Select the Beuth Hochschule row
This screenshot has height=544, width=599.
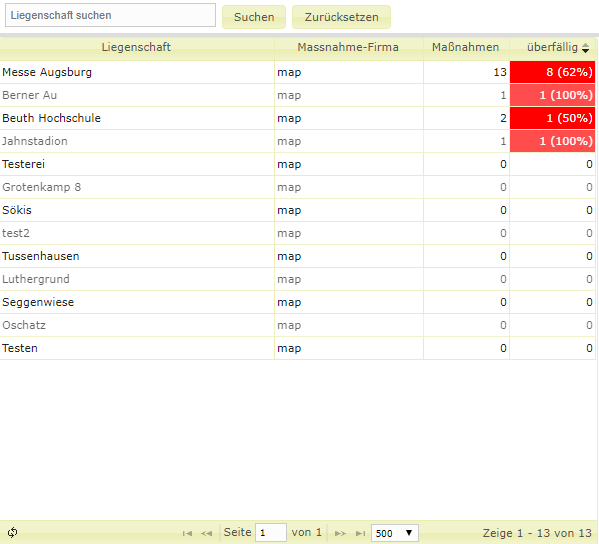[x=298, y=118]
